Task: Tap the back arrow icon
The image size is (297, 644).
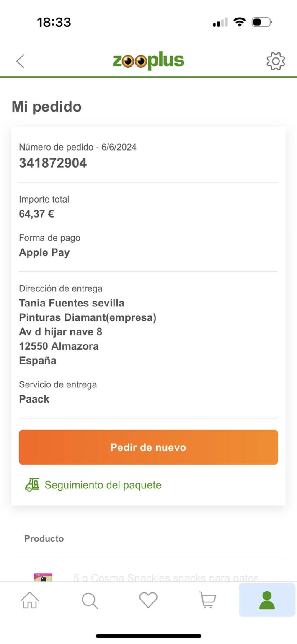Action: point(21,61)
